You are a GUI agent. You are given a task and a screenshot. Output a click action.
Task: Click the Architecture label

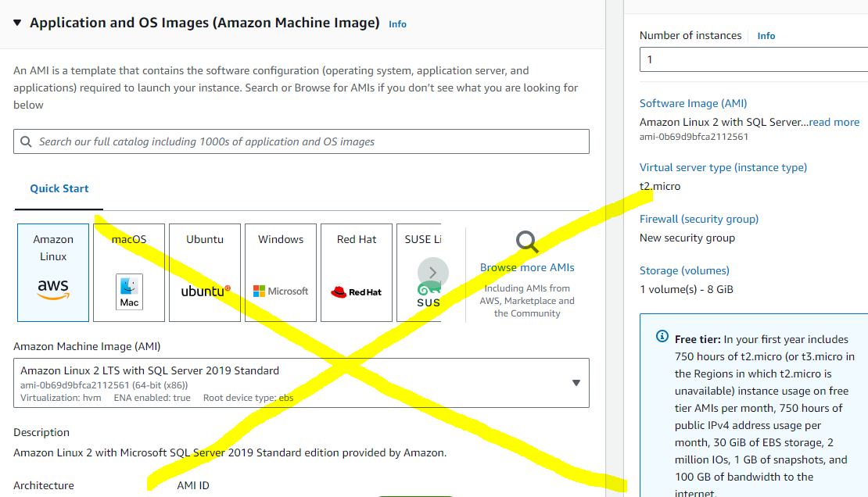pos(44,485)
